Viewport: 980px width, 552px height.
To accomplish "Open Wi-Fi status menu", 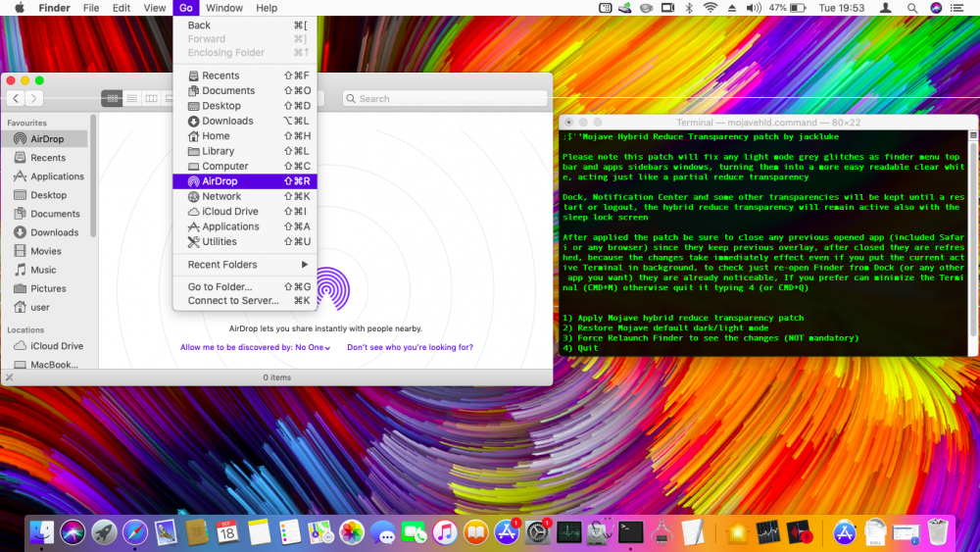I will click(710, 8).
